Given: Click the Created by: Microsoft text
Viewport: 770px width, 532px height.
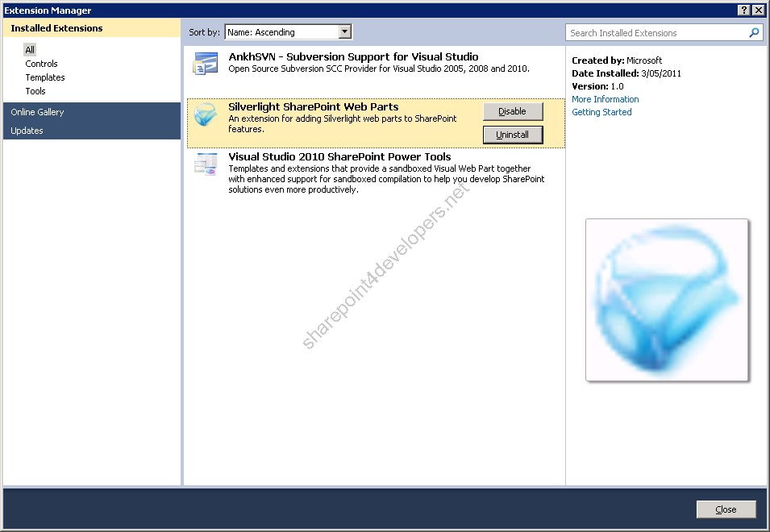Looking at the screenshot, I should (617, 60).
